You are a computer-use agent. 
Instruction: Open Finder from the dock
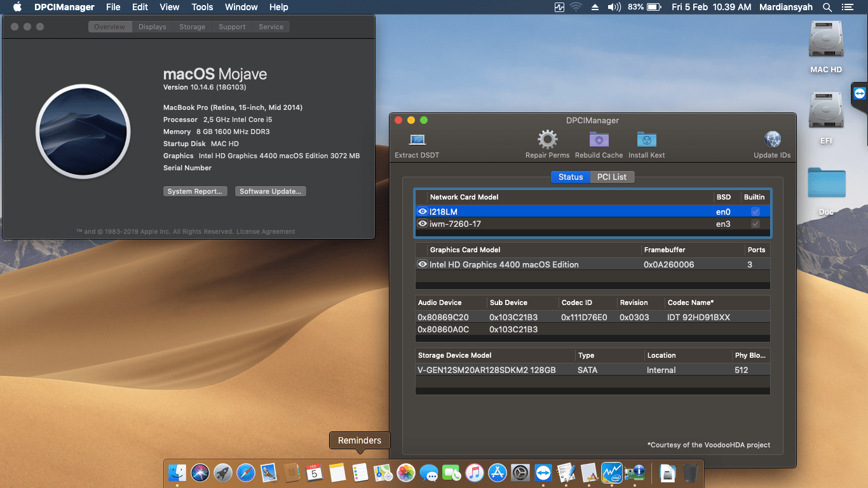tap(177, 472)
